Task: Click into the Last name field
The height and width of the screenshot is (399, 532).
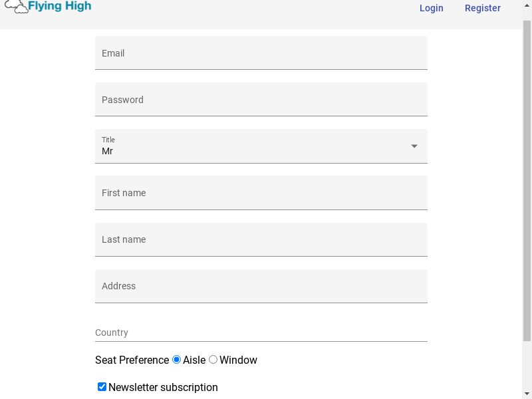Action: click(x=261, y=239)
